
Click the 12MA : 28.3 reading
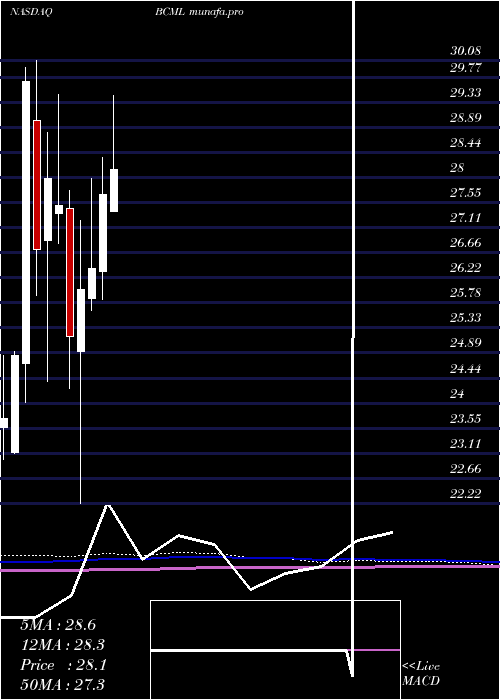(x=63, y=645)
